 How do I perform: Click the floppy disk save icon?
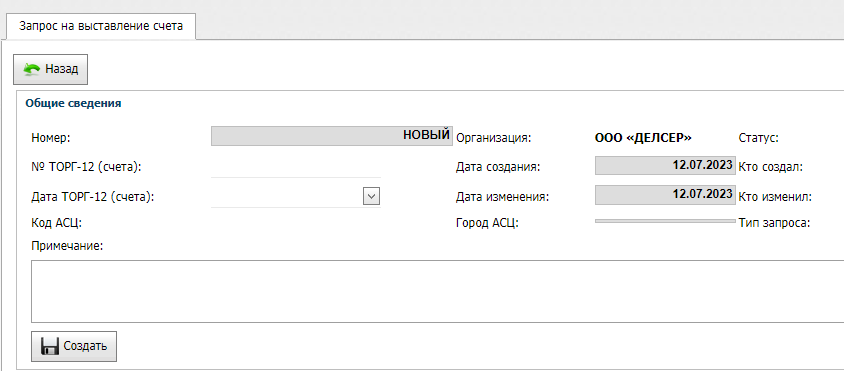coord(49,346)
